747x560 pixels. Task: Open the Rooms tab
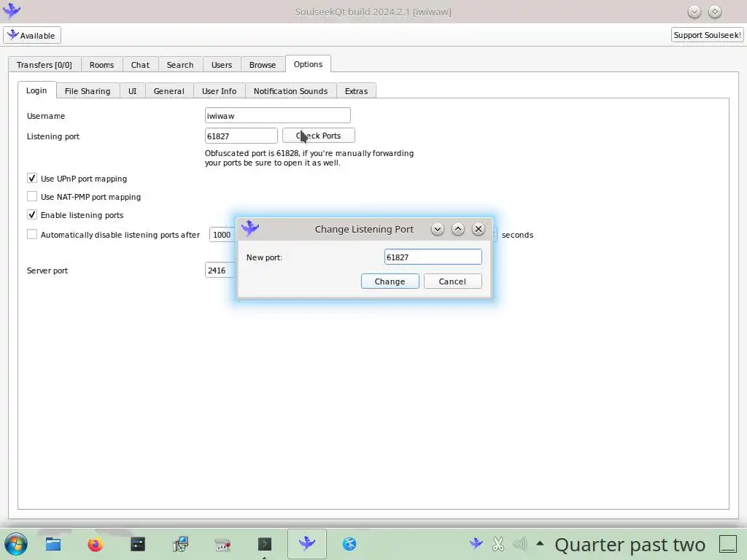[102, 65]
